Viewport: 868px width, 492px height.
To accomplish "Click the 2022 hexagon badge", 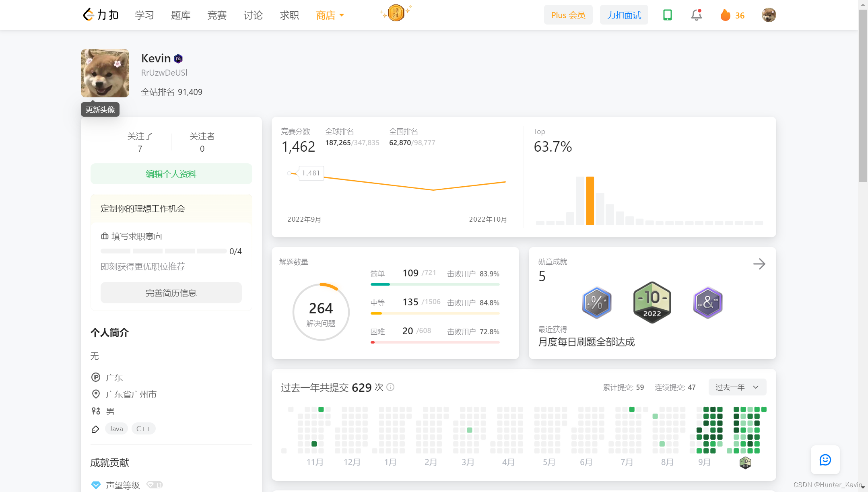I will coord(652,303).
